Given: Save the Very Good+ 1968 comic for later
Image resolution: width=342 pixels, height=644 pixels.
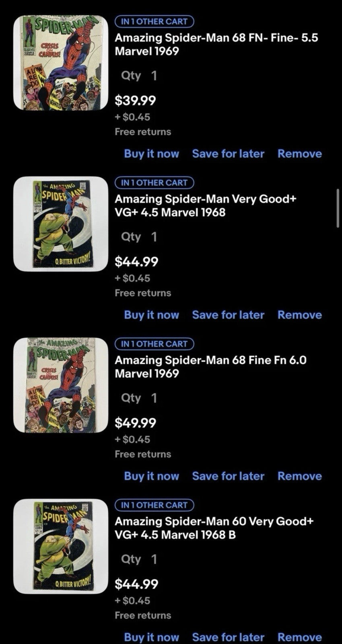Looking at the screenshot, I should coord(228,315).
